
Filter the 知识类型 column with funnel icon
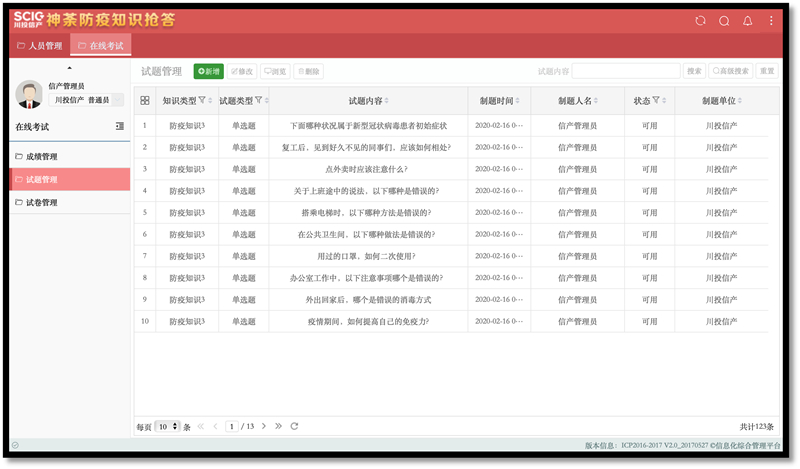202,100
